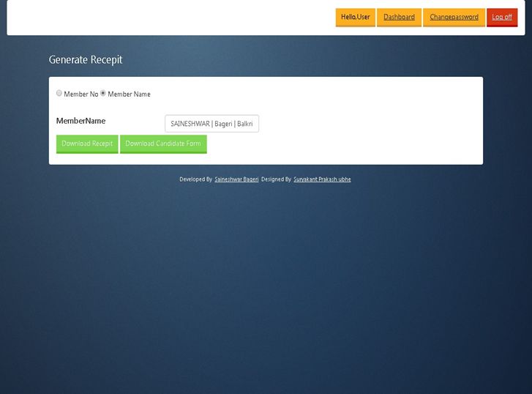Click Download Candidate Form button

(x=163, y=144)
